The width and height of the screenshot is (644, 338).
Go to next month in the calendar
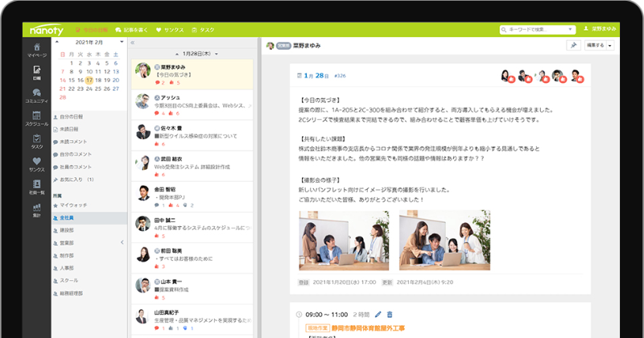[122, 42]
